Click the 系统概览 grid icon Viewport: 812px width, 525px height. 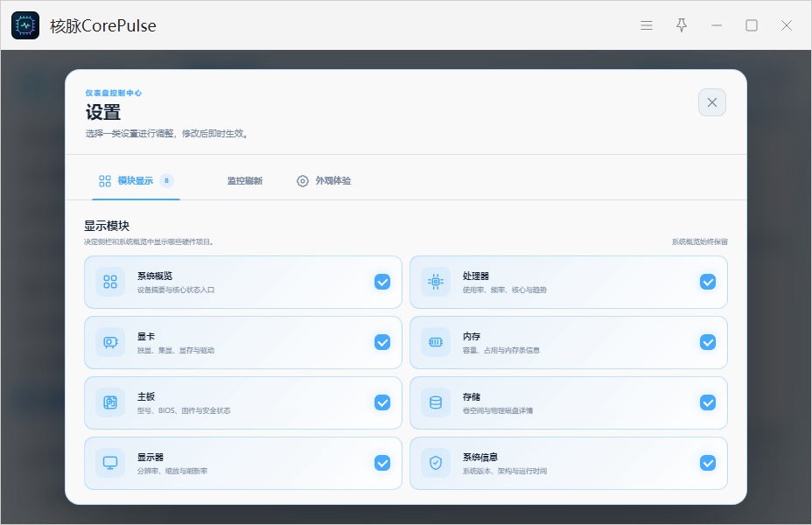(x=110, y=282)
